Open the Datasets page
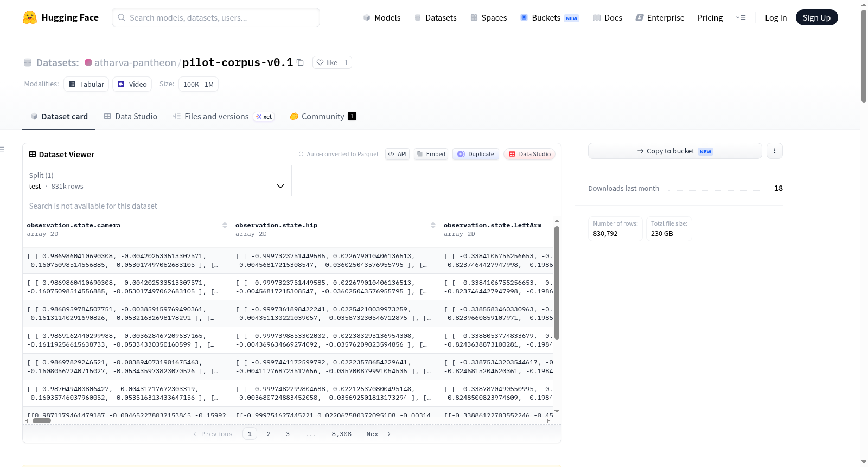Image resolution: width=868 pixels, height=467 pixels. pos(436,17)
